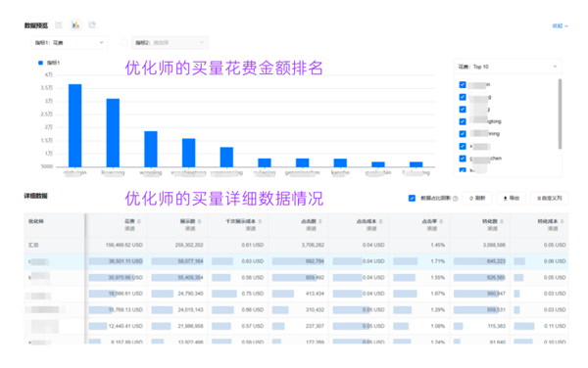The height and width of the screenshot is (368, 588).
Task: Click the scrollbar in optimizer checkbox list
Action: pyautogui.click(x=560, y=114)
